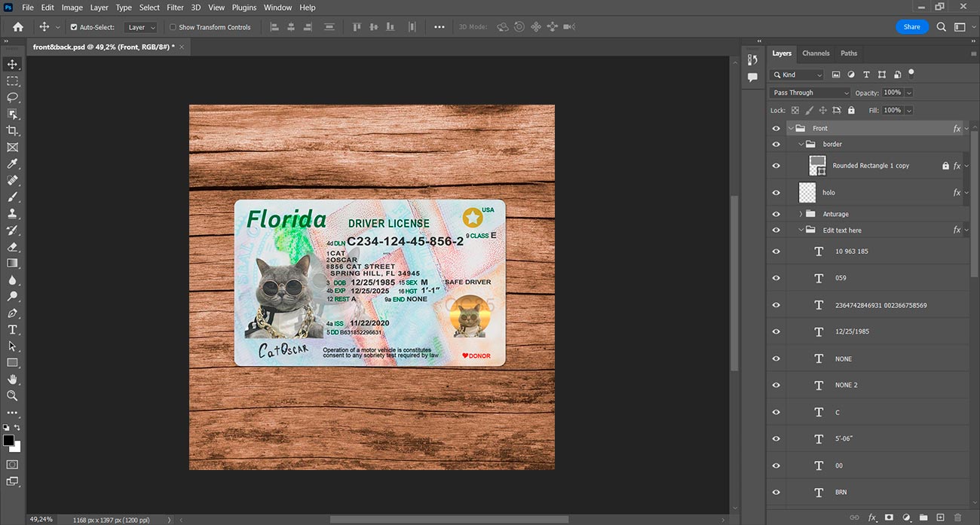Collapse the border group
980x525 pixels.
coord(801,144)
